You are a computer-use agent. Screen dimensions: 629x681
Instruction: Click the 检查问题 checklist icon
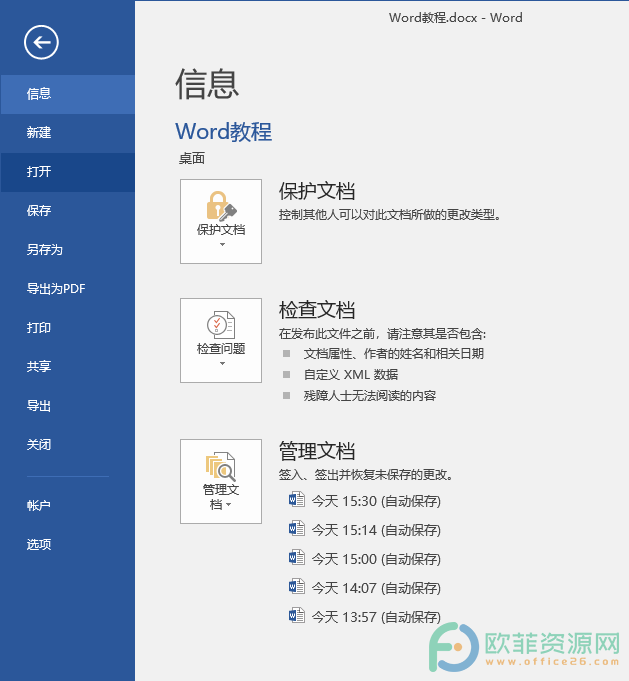[221, 325]
